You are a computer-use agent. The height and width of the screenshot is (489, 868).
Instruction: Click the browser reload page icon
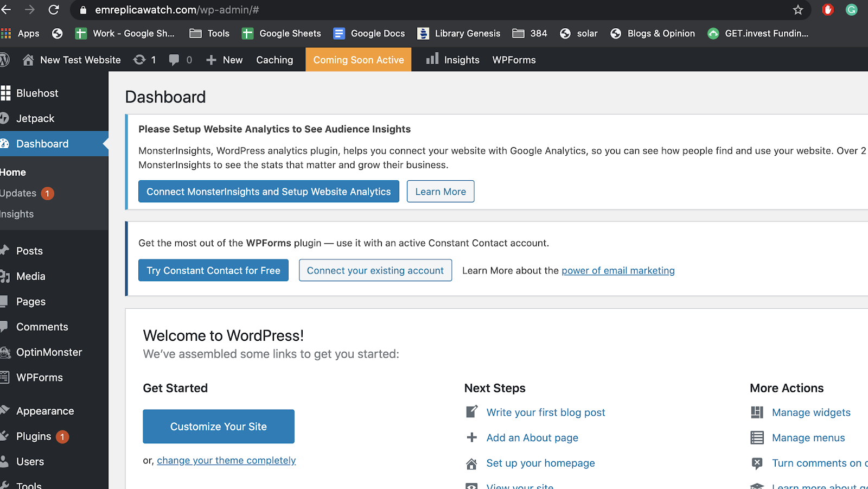54,10
